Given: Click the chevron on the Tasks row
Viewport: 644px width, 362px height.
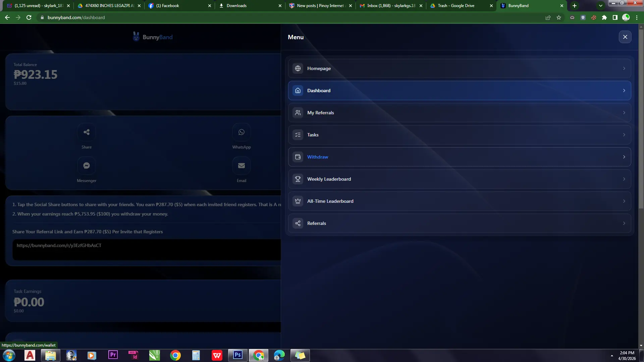Looking at the screenshot, I should [x=624, y=135].
